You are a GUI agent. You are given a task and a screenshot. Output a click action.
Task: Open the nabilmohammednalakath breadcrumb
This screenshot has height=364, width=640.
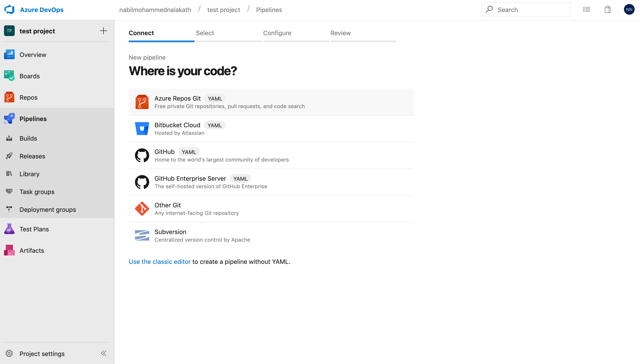point(155,10)
